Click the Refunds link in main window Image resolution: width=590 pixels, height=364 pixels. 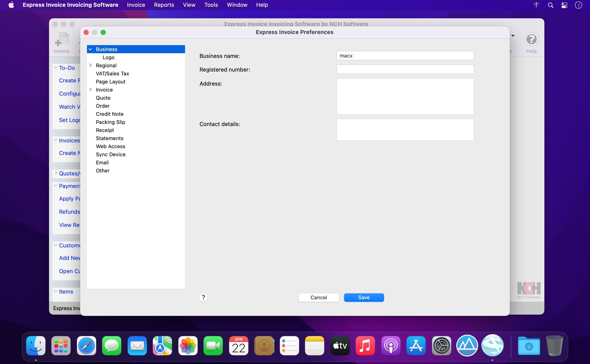pos(69,212)
